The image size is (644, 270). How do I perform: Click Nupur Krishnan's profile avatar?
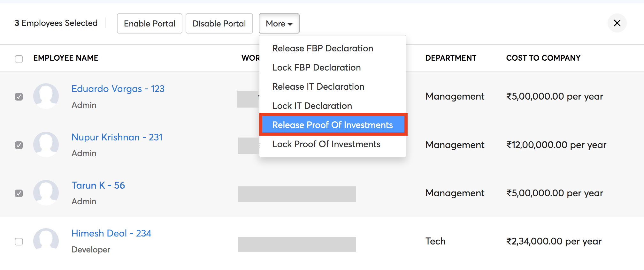[x=46, y=144]
